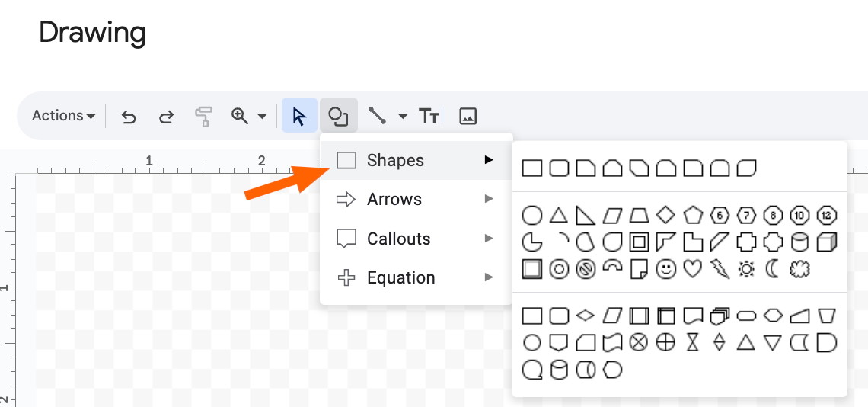The image size is (868, 407).
Task: Pick the cube shape
Action: click(x=827, y=242)
